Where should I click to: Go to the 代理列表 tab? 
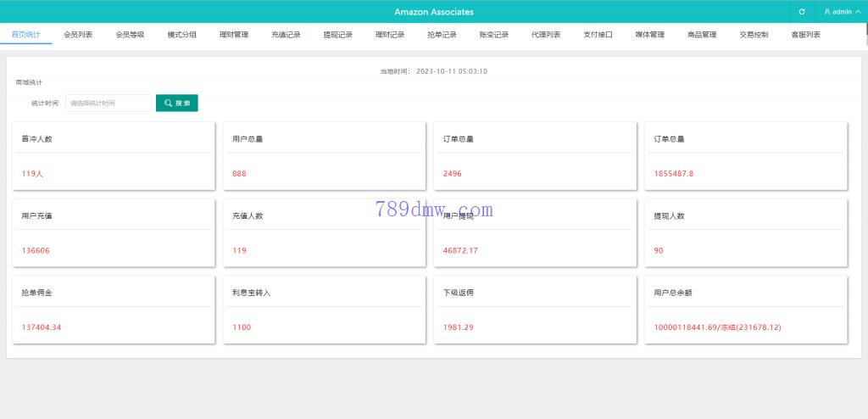coord(546,35)
